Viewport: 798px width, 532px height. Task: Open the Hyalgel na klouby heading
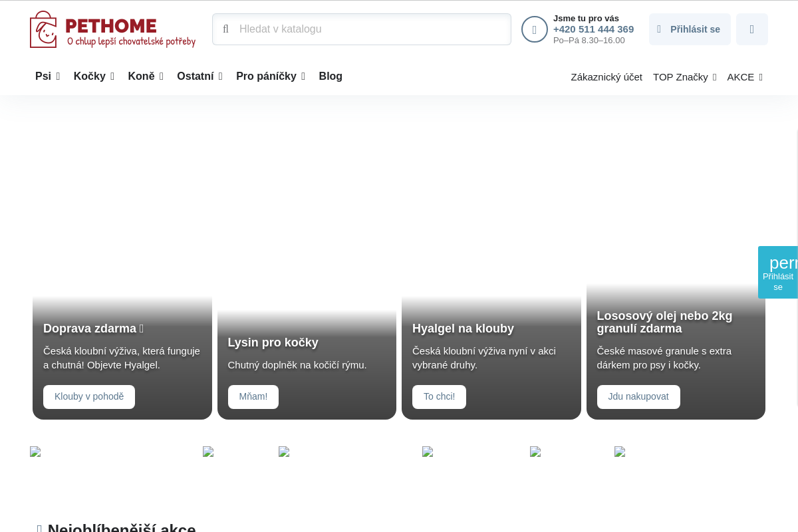coord(463,329)
